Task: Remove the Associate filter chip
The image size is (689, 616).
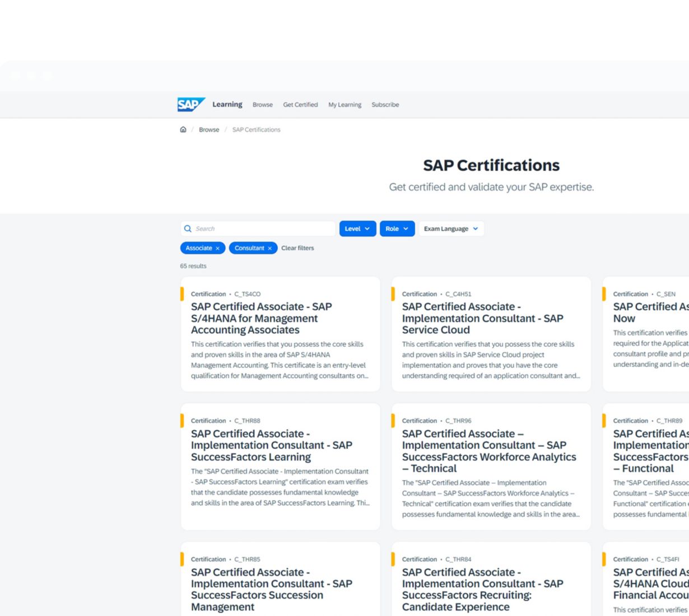Action: tap(217, 248)
